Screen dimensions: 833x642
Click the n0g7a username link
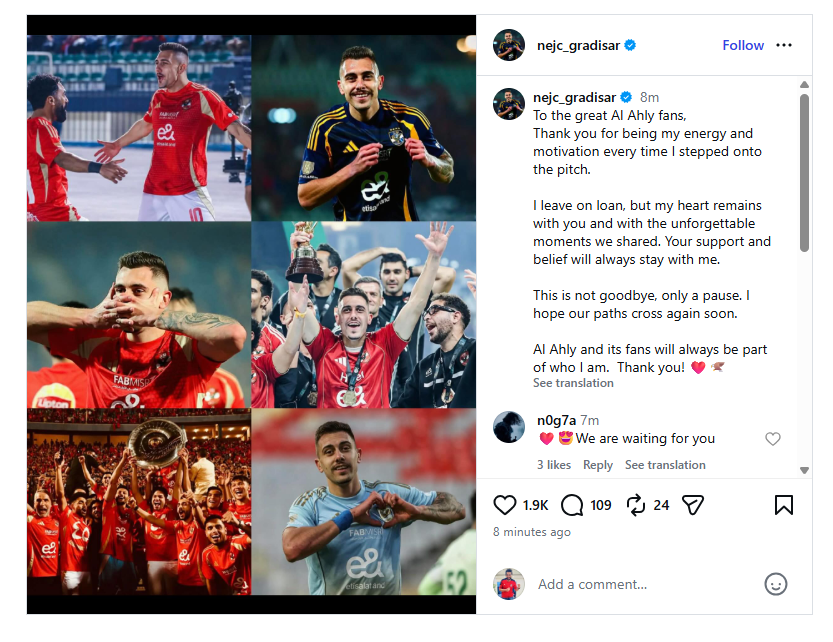[556, 420]
